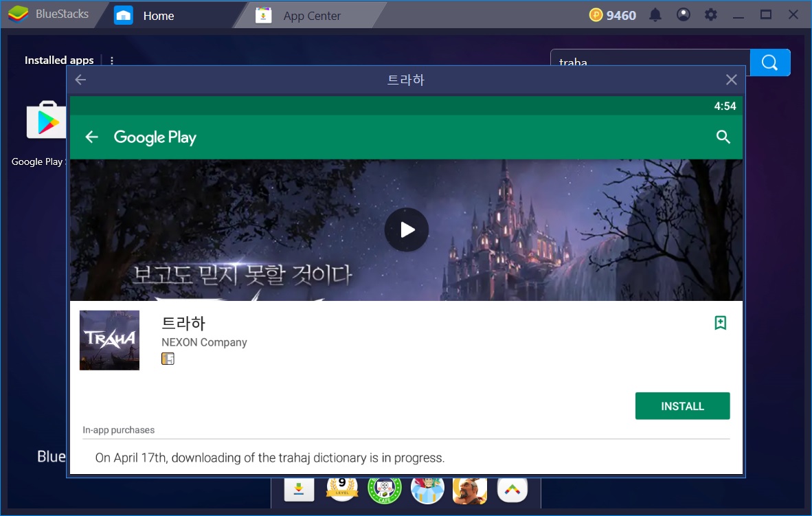Screen dimensions: 812x516
Task: Click the 4:54 clock in status bar
Action: tap(725, 106)
